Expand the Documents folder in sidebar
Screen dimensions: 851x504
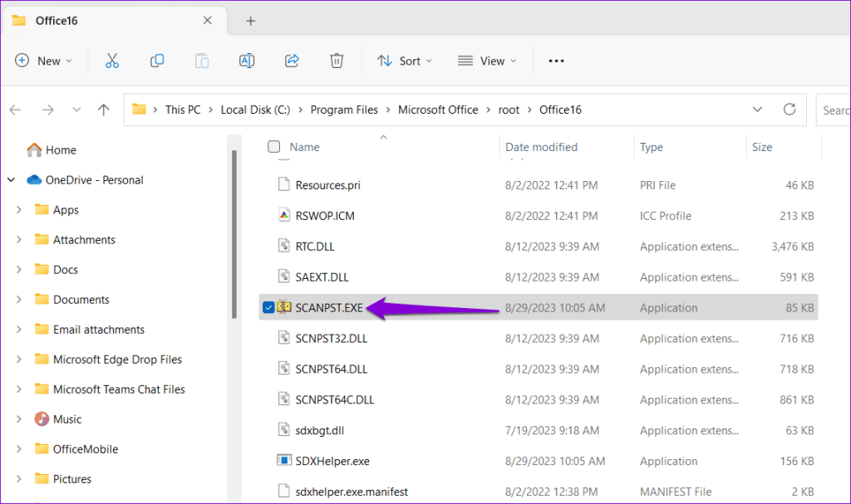pyautogui.click(x=19, y=300)
